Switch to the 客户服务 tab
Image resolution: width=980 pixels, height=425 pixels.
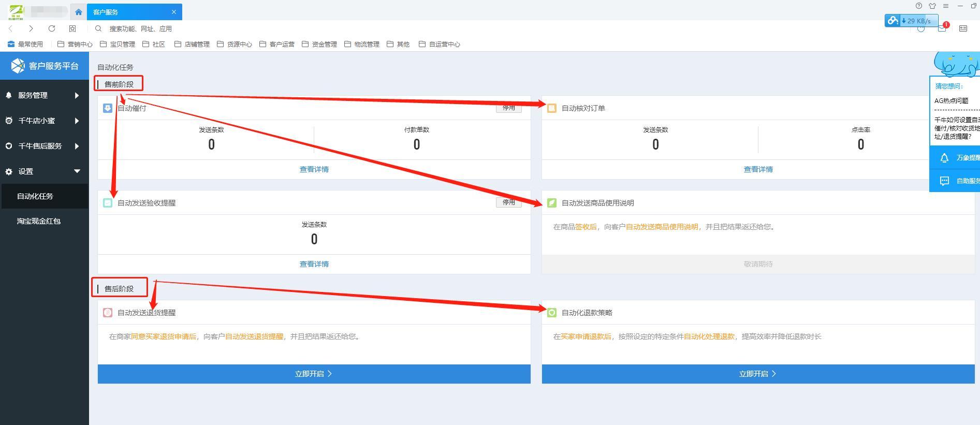click(x=134, y=12)
